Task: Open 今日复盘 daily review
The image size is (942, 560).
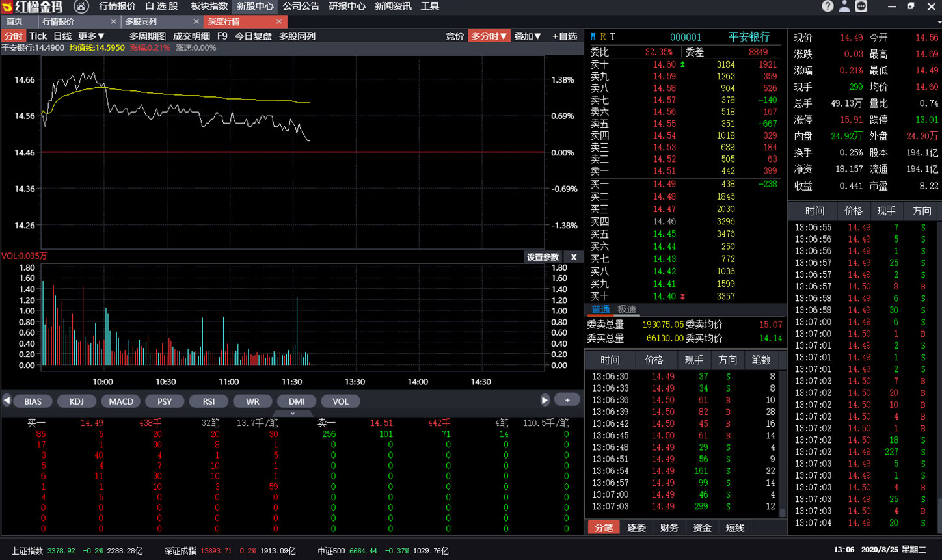Action: (253, 36)
